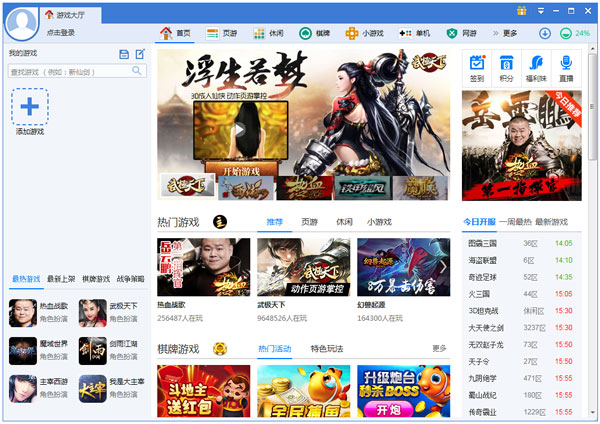The width and height of the screenshot is (600, 424).
Task: Open the 直播 microphone icon
Action: (566, 68)
